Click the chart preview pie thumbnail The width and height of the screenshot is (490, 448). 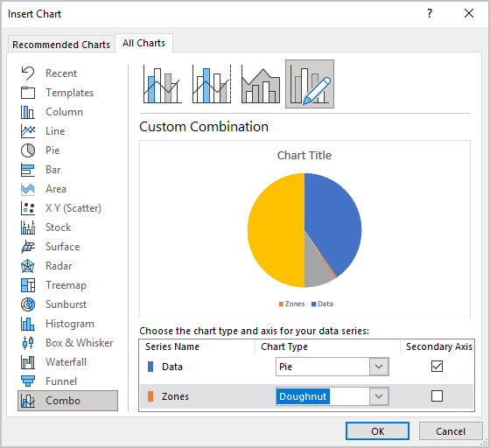[304, 230]
